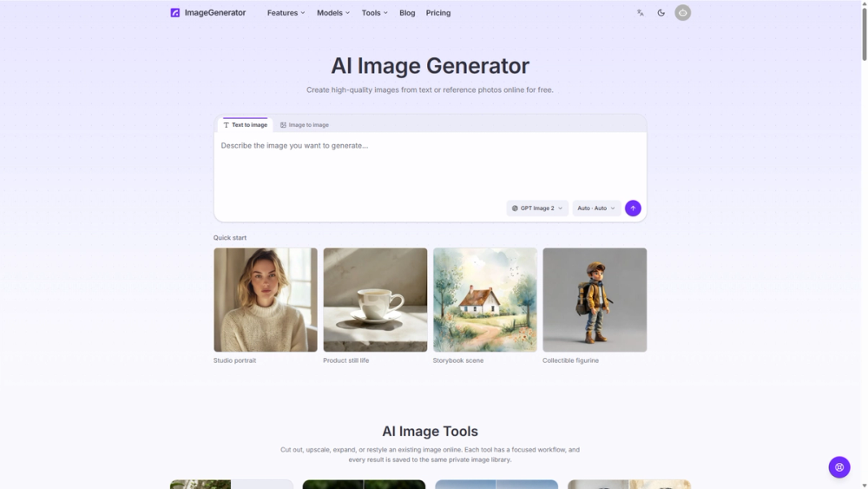The height and width of the screenshot is (489, 868).
Task: Click the AI Image Generator heading
Action: [431, 66]
